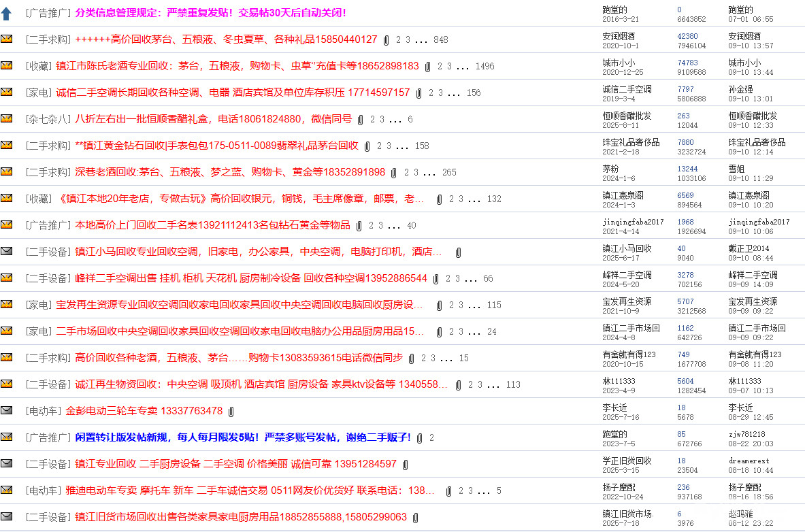Click envelope icon next to 镇江小马回收 thread
Screen dimensions: 805x532
(7, 251)
